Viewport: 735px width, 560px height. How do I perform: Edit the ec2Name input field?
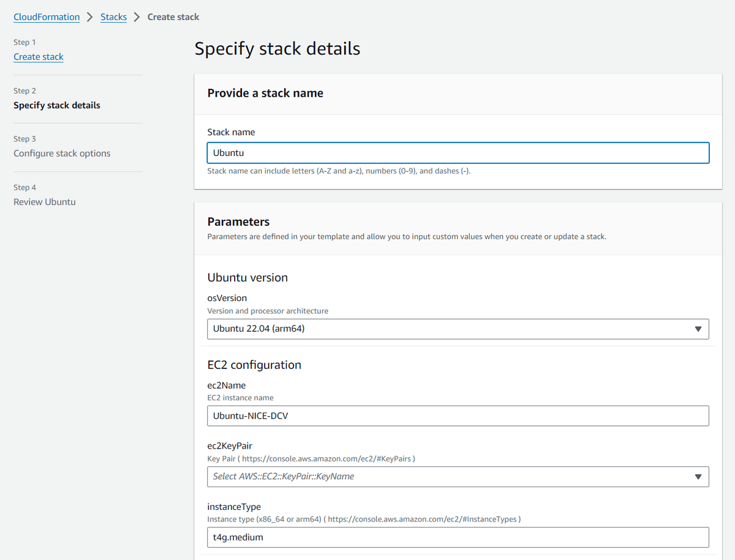(x=458, y=416)
